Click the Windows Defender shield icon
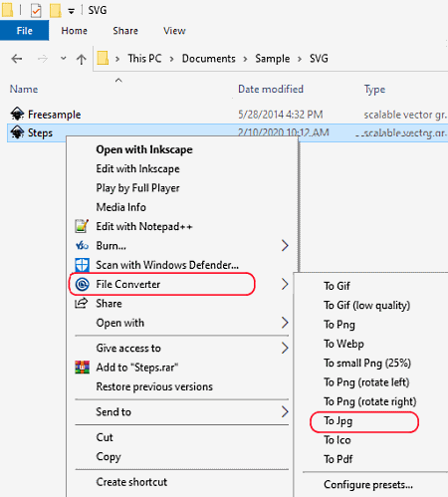This screenshot has height=497, width=448. (82, 265)
